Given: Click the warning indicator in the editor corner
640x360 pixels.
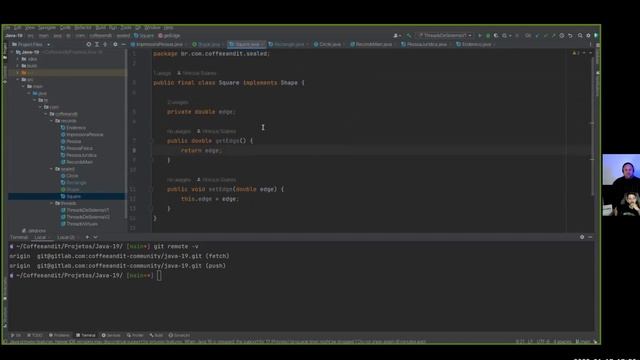Looking at the screenshot, I should point(576,53).
